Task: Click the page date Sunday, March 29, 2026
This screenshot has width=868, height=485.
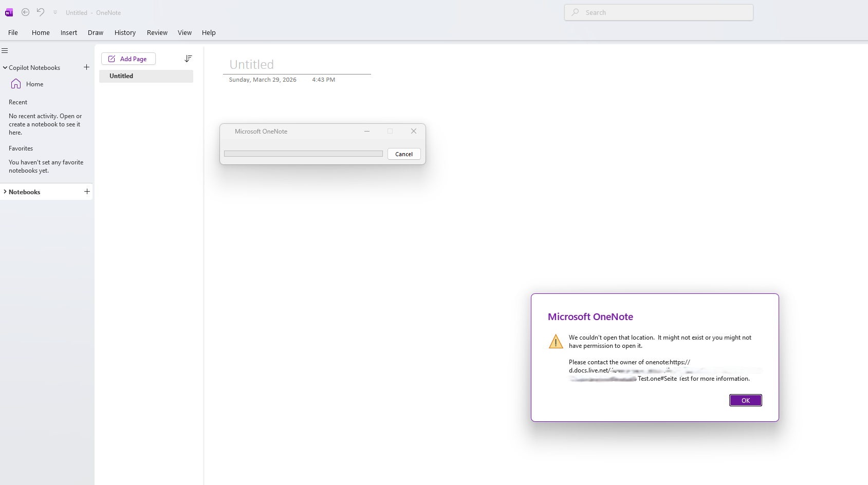Action: pos(263,80)
